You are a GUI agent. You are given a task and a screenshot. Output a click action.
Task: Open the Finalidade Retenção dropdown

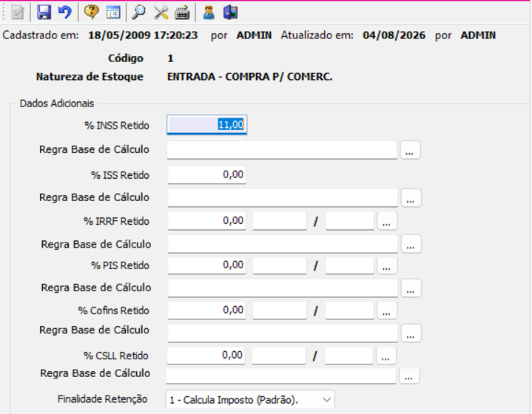pyautogui.click(x=250, y=399)
